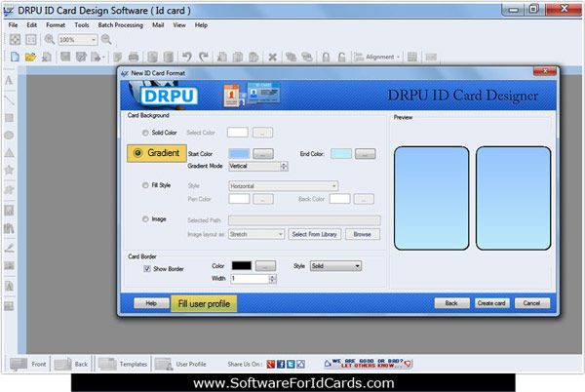Select the Fill Style radio option
585x392 pixels.
coord(145,185)
